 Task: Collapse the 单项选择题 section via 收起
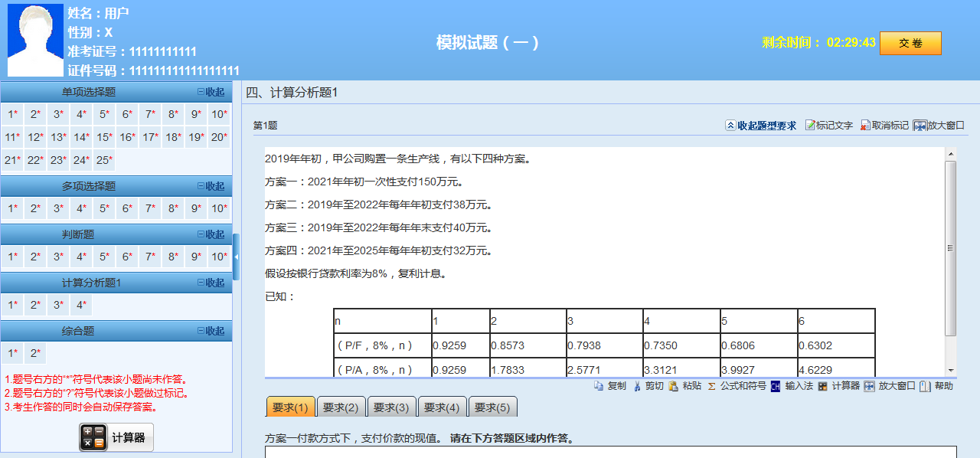pos(214,92)
